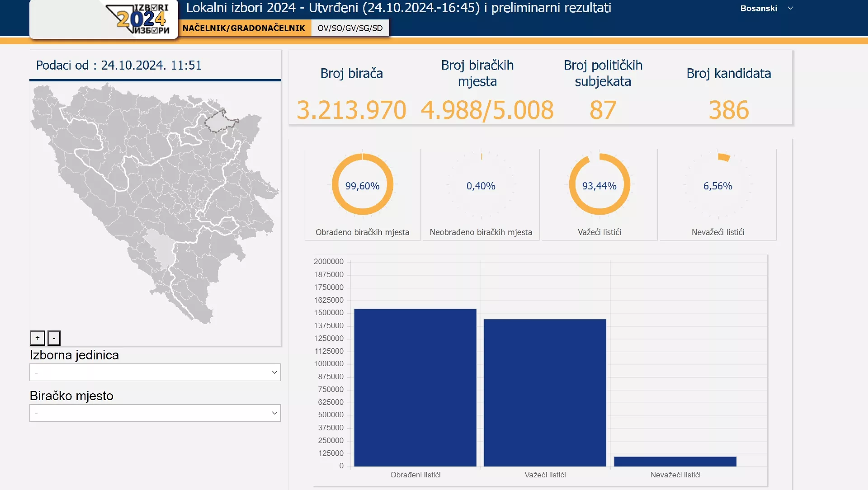
Task: Zoom in the map with plus button
Action: [38, 338]
